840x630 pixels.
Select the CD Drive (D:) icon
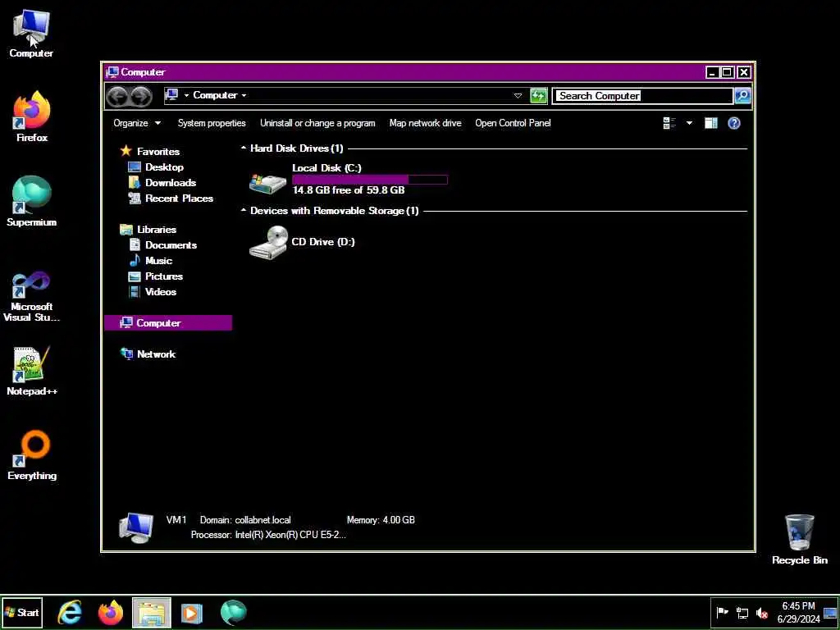[x=268, y=242]
